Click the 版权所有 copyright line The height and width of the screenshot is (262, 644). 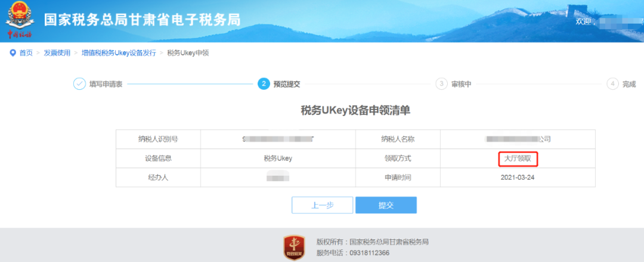click(x=373, y=242)
